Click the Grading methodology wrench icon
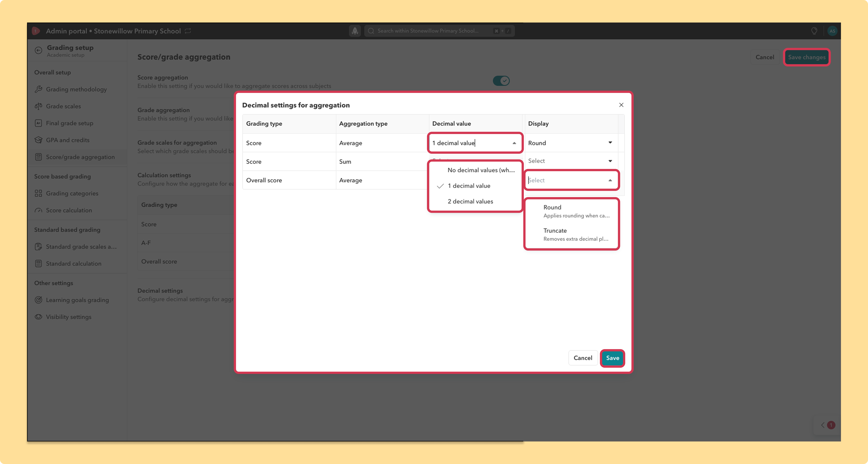The height and width of the screenshot is (464, 868). click(38, 89)
